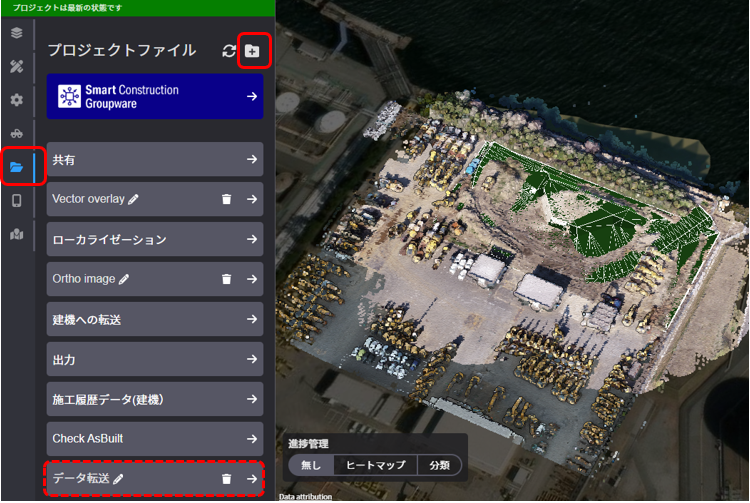Click the Smart Construction Groupware logo icon

pyautogui.click(x=70, y=96)
